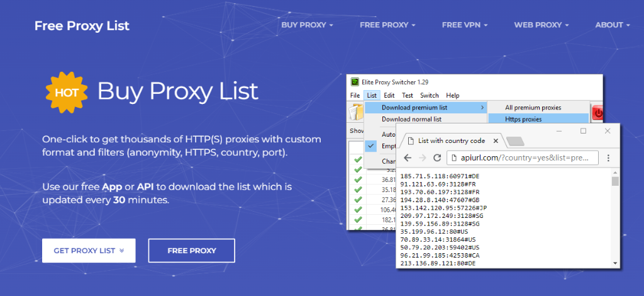
Task: Click the double chevron on GET PROXY LIST
Action: pyautogui.click(x=121, y=251)
